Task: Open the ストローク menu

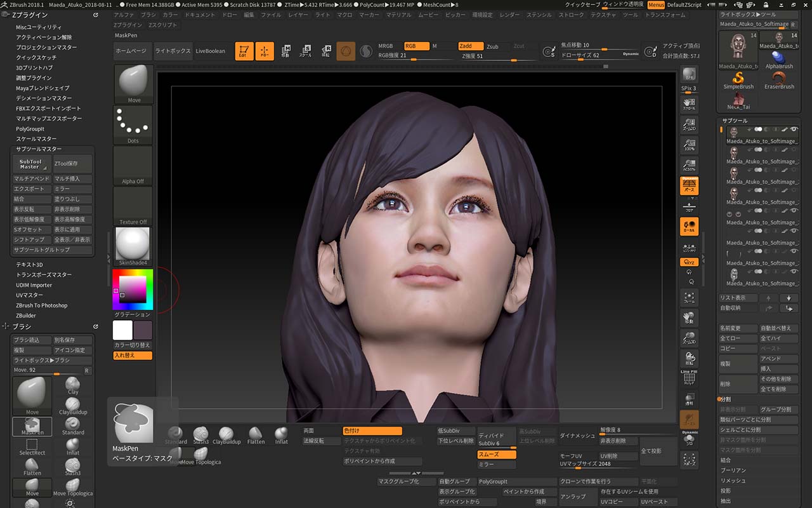Action: click(571, 15)
